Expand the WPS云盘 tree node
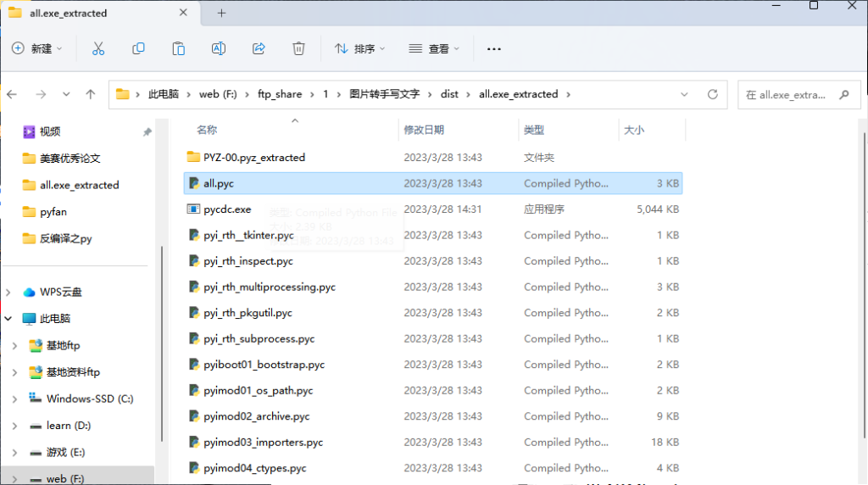 tap(9, 293)
